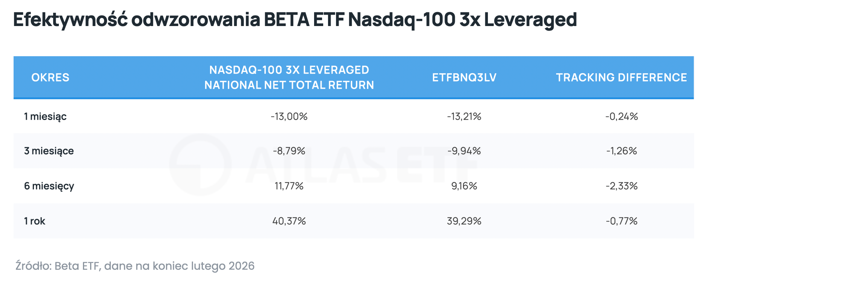Screen dimensions: 868x289
Task: Click the -0,24% tracking difference value
Action: pos(621,116)
